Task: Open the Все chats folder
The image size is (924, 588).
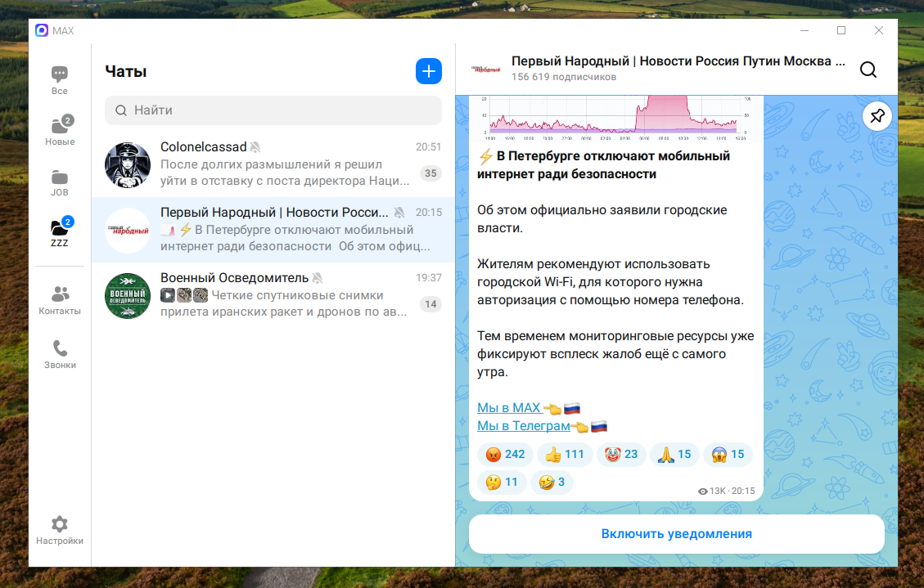Action: (x=60, y=80)
